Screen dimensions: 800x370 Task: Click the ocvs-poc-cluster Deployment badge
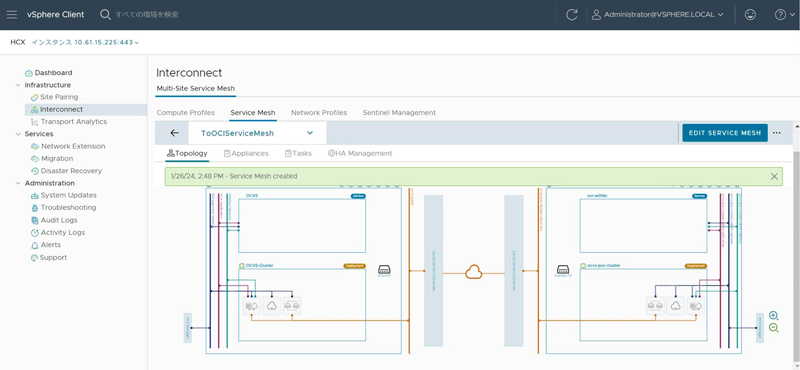click(696, 266)
